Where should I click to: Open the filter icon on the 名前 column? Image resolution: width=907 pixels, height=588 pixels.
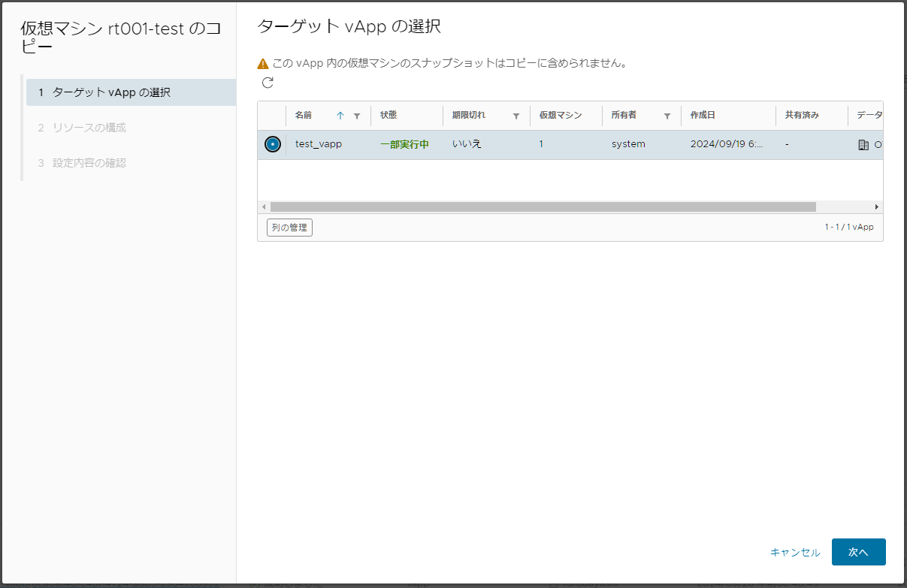357,116
